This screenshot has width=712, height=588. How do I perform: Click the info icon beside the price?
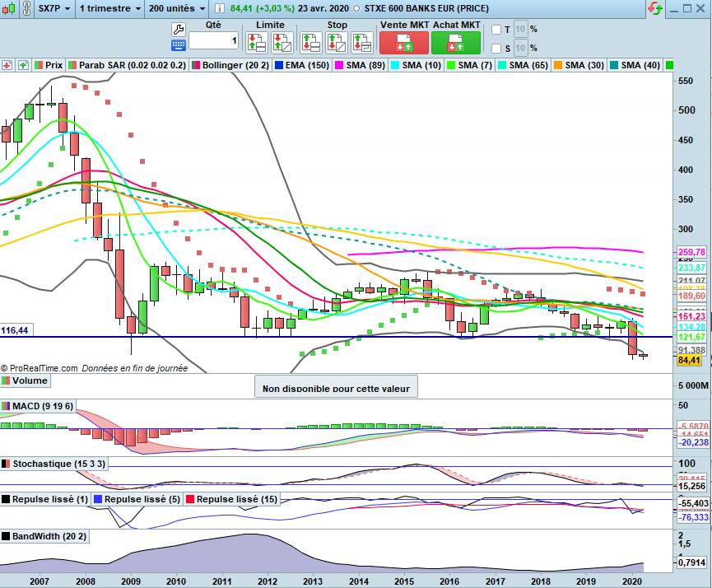(219, 8)
